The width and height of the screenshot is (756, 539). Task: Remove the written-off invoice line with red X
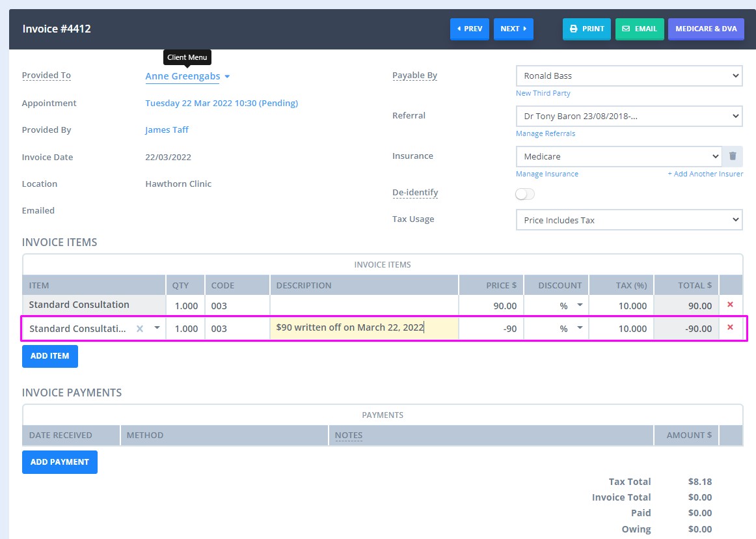pos(729,328)
